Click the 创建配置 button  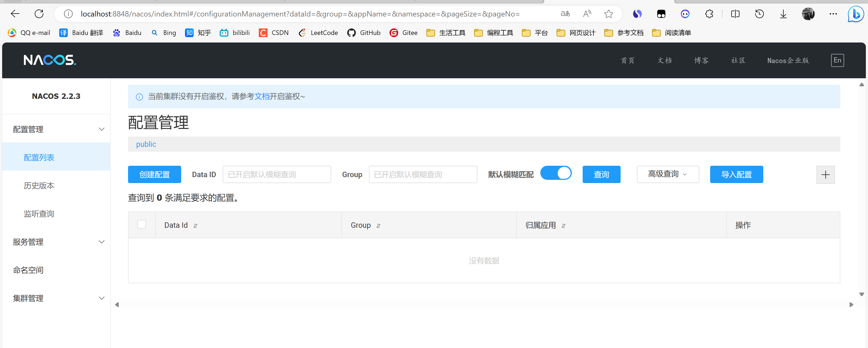[154, 174]
